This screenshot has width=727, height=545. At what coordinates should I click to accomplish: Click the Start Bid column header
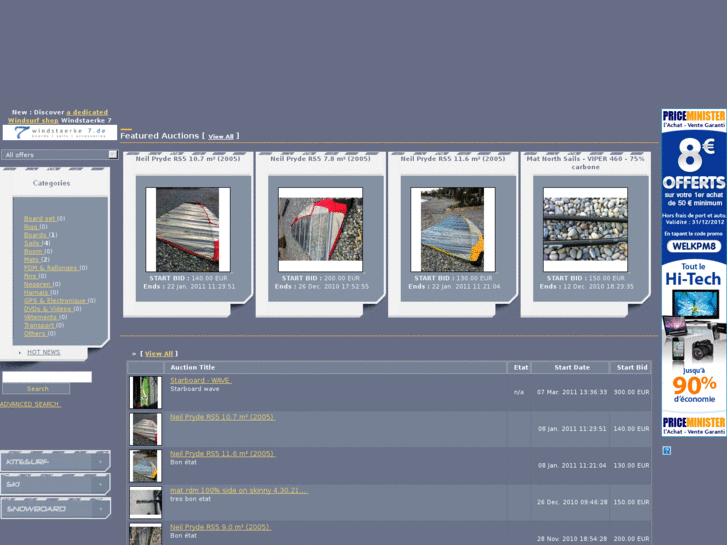631,367
